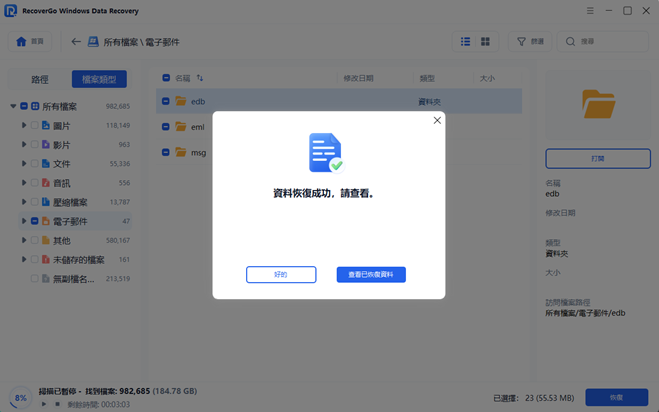
Task: Click the 其他 folder icon
Action: coord(46,240)
